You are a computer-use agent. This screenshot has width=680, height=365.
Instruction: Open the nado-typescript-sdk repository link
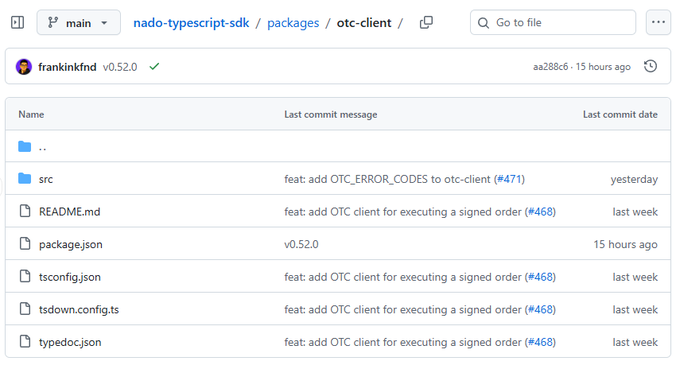click(191, 23)
